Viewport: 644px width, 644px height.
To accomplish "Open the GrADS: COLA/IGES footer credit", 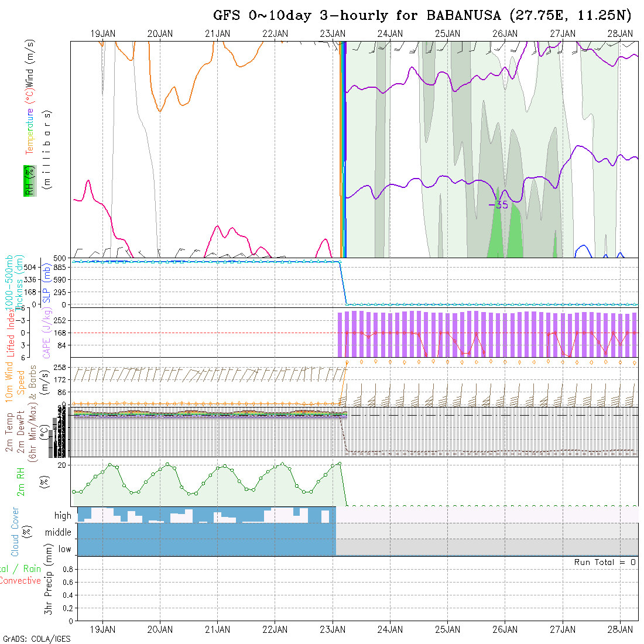I will [37, 639].
